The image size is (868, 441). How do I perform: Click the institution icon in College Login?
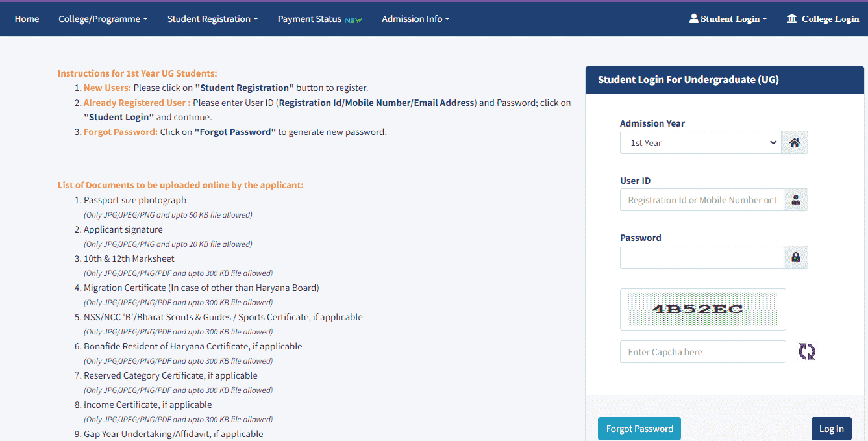(791, 19)
